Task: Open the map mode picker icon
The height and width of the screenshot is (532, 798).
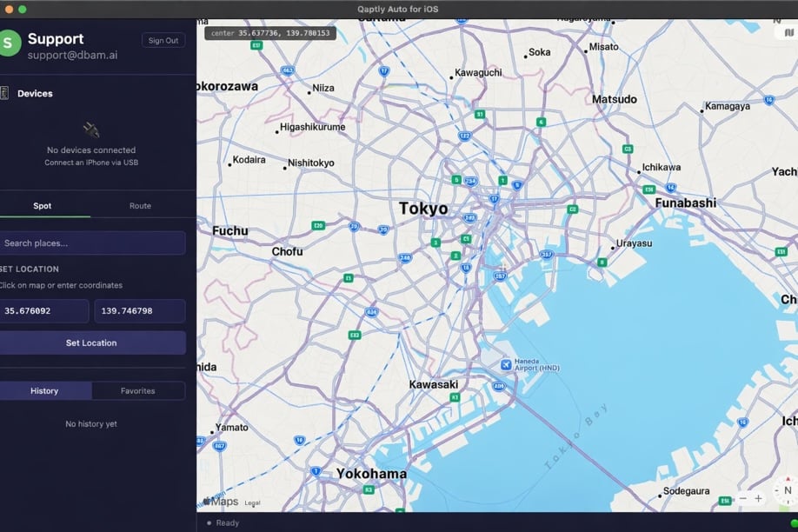Action: tap(788, 32)
